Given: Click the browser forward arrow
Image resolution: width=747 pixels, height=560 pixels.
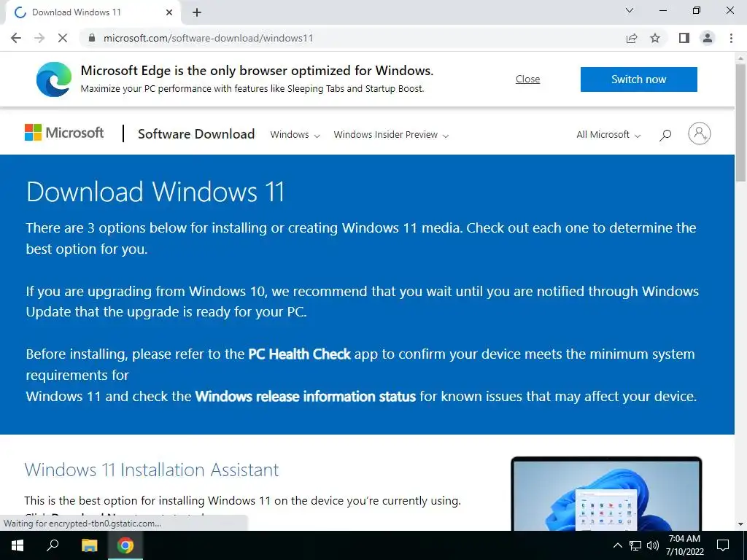Looking at the screenshot, I should [39, 38].
